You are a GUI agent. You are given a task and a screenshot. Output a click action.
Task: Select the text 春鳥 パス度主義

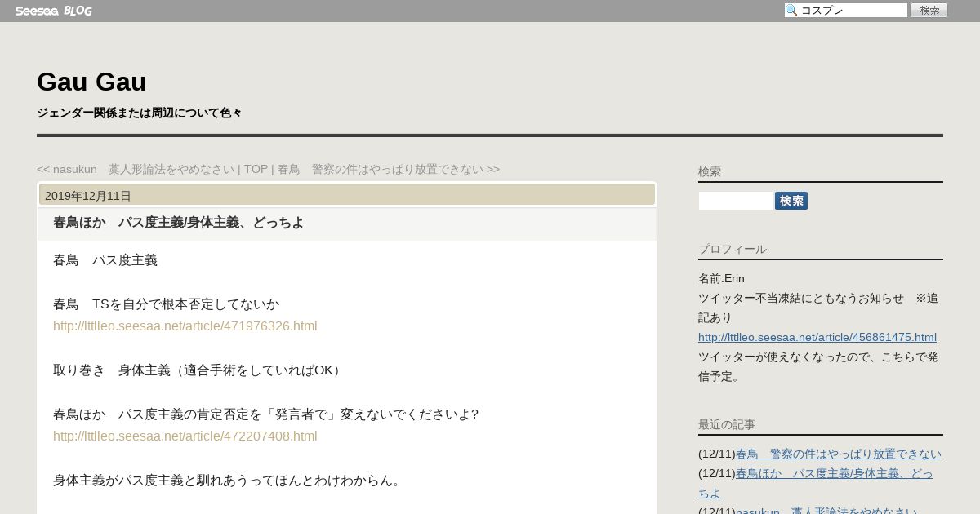(105, 260)
